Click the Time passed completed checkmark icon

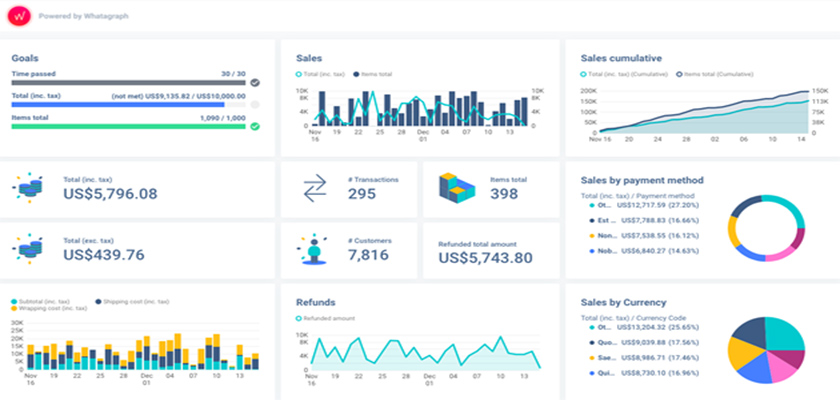pyautogui.click(x=255, y=83)
